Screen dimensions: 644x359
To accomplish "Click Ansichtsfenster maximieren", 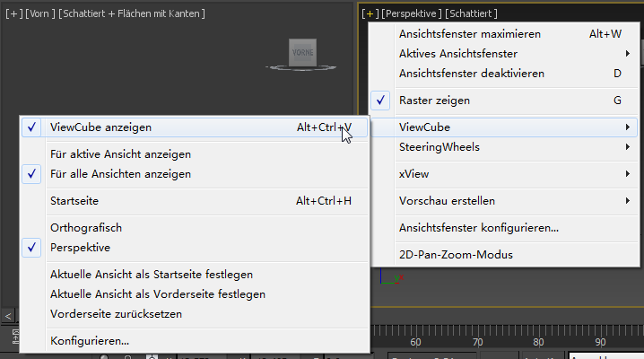I will pyautogui.click(x=469, y=34).
